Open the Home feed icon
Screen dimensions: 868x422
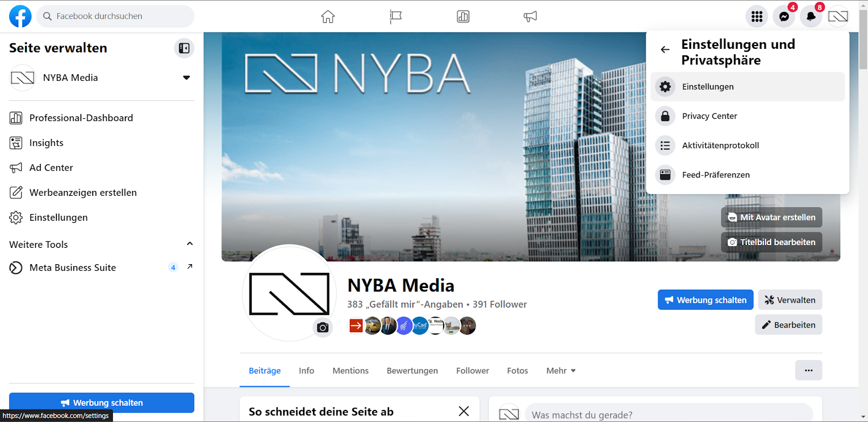(x=328, y=17)
